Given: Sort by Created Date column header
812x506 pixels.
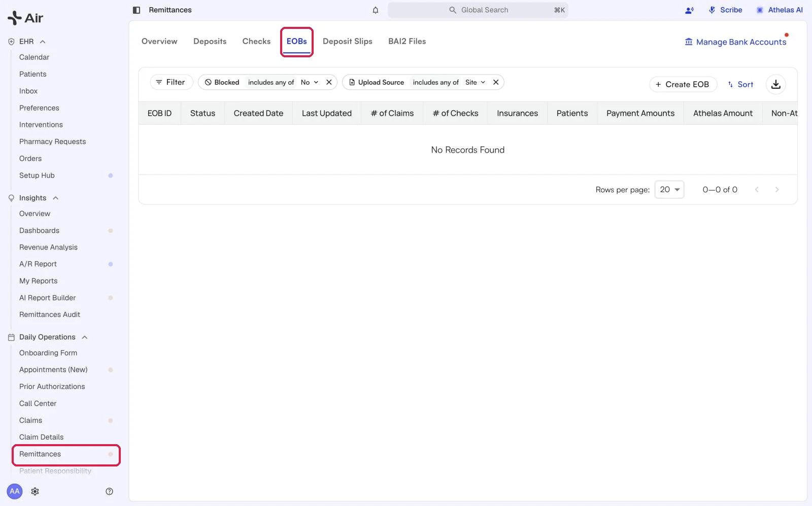Looking at the screenshot, I should point(258,114).
